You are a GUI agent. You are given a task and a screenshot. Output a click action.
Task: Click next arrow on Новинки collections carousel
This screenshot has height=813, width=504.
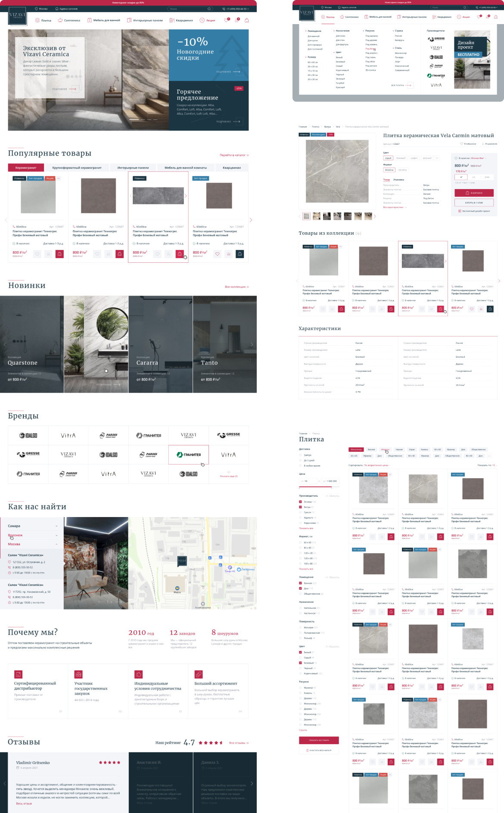(x=252, y=344)
